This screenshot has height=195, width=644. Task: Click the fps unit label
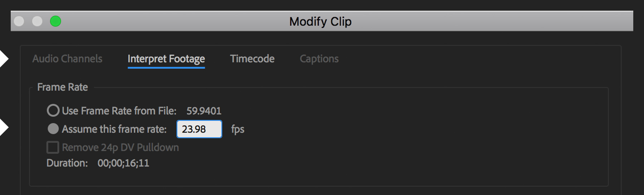tap(238, 129)
